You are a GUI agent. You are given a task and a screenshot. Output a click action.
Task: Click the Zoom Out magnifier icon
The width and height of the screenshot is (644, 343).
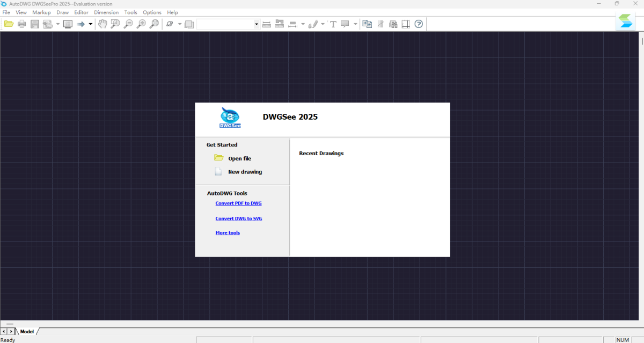[128, 24]
